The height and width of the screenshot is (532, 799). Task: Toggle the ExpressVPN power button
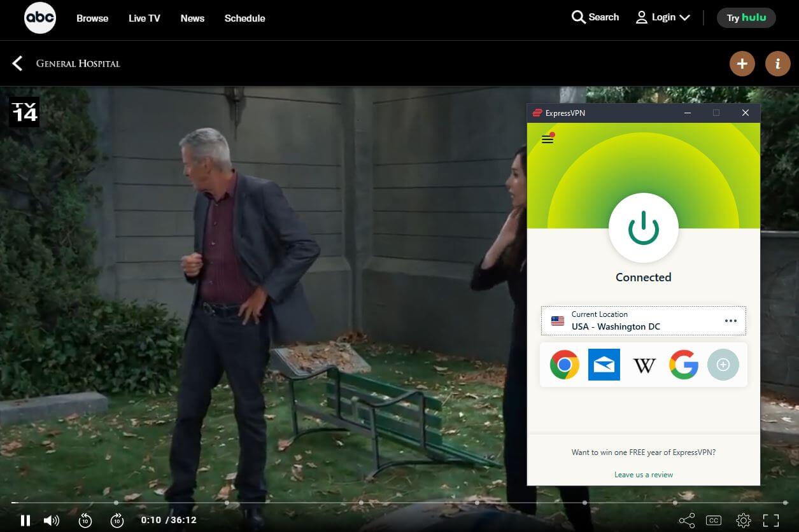click(x=644, y=228)
